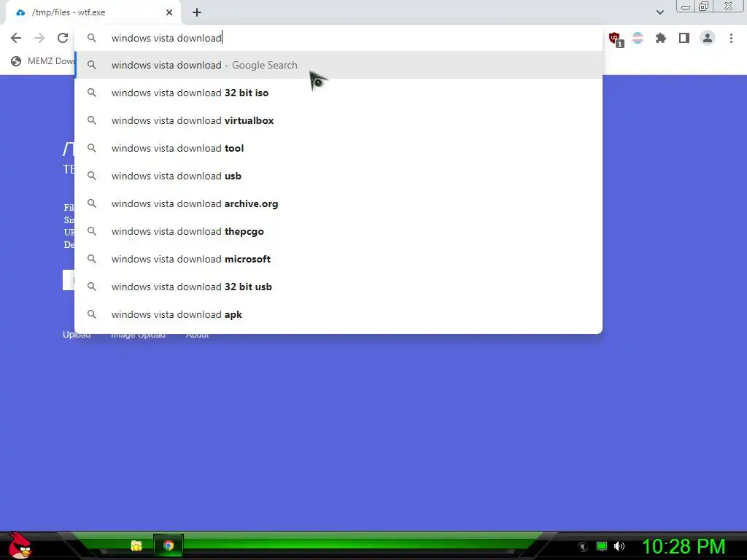The image size is (747, 560).
Task: Open the file explorer taskbar icon
Action: click(136, 545)
